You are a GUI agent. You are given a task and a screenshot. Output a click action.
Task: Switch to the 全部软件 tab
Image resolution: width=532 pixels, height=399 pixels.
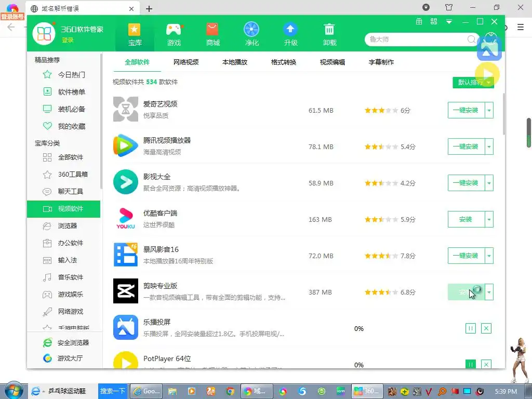point(137,62)
